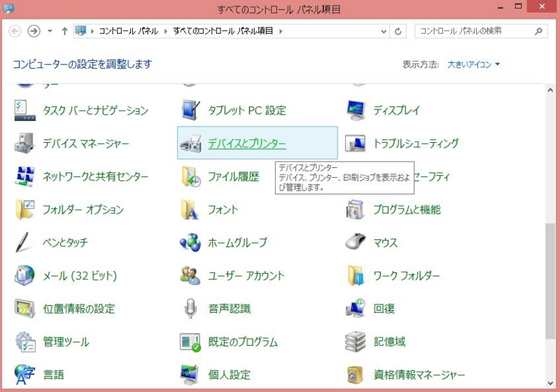
Task: Open the 既定のプログラム icon
Action: coord(190,342)
